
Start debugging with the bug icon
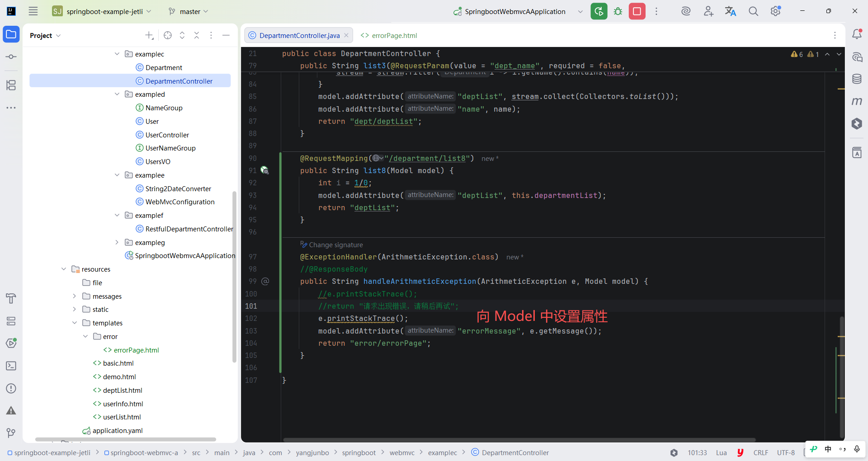pyautogui.click(x=618, y=11)
